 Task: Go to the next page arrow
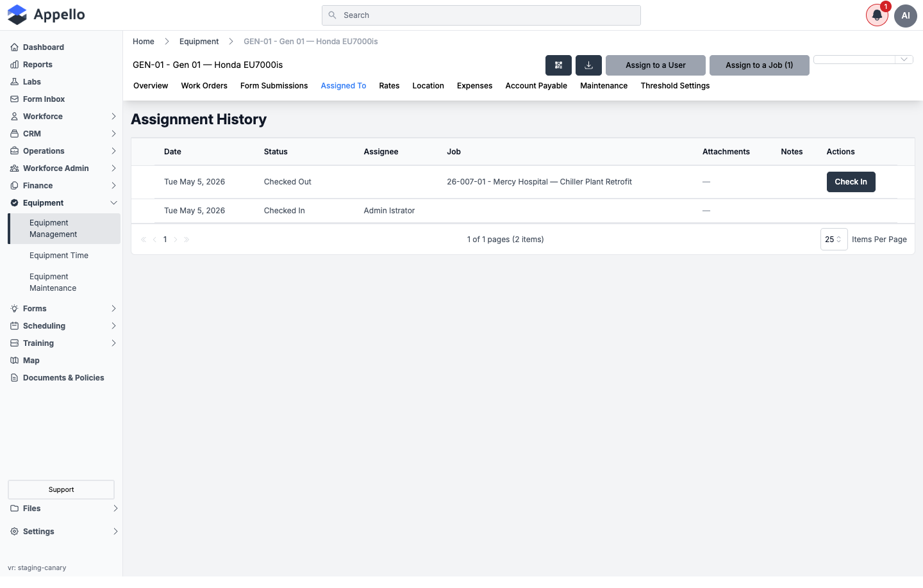tap(176, 240)
